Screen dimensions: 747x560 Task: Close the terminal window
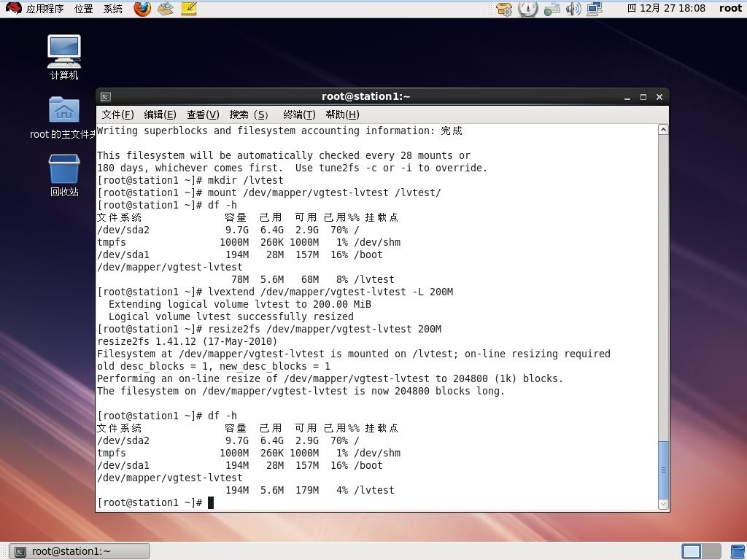(659, 97)
